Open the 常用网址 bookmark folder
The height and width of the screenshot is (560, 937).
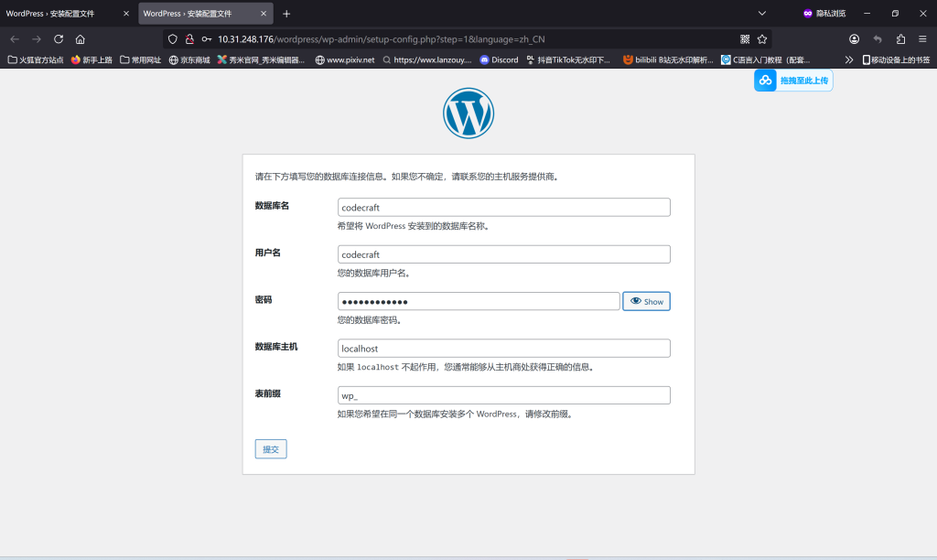140,59
